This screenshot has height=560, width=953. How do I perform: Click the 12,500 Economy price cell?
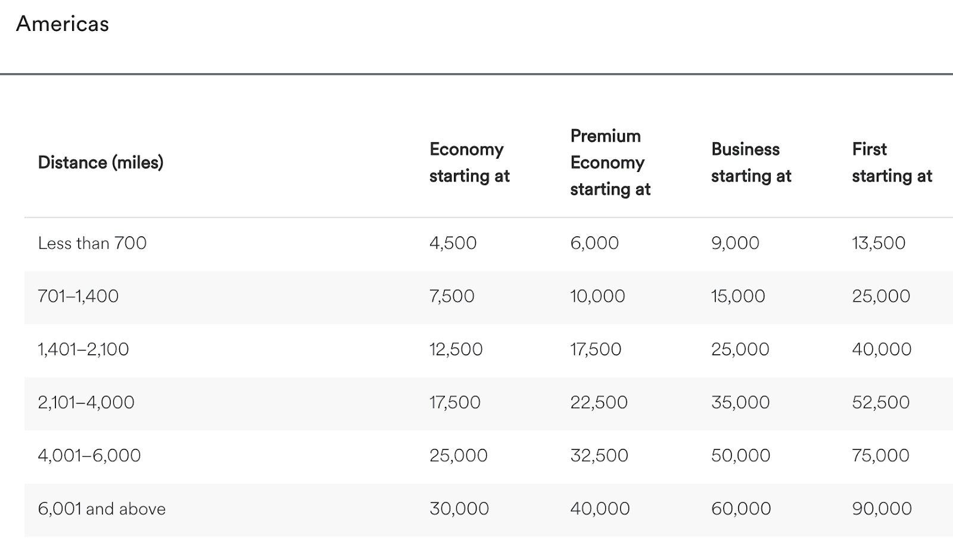tap(456, 349)
